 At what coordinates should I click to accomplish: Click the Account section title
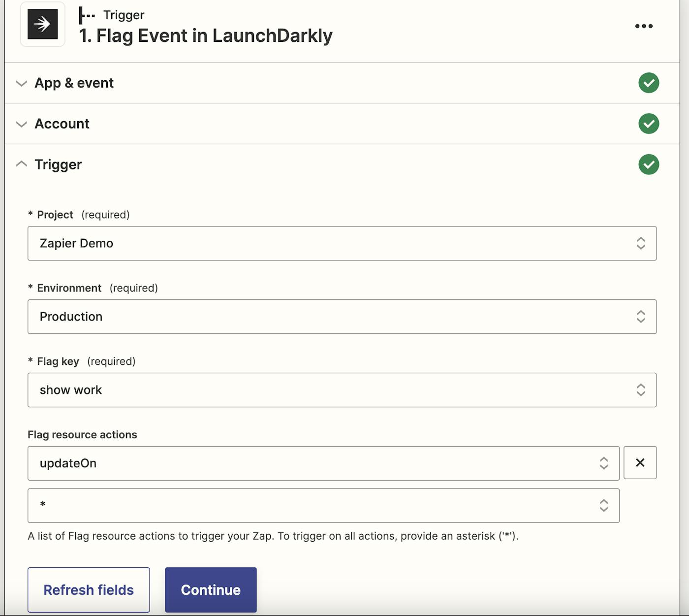click(x=62, y=124)
